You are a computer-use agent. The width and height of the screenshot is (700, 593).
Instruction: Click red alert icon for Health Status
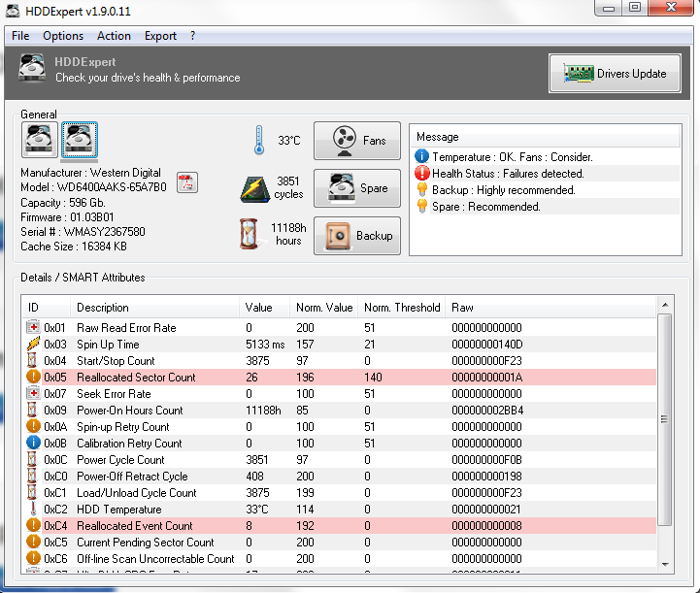point(422,173)
